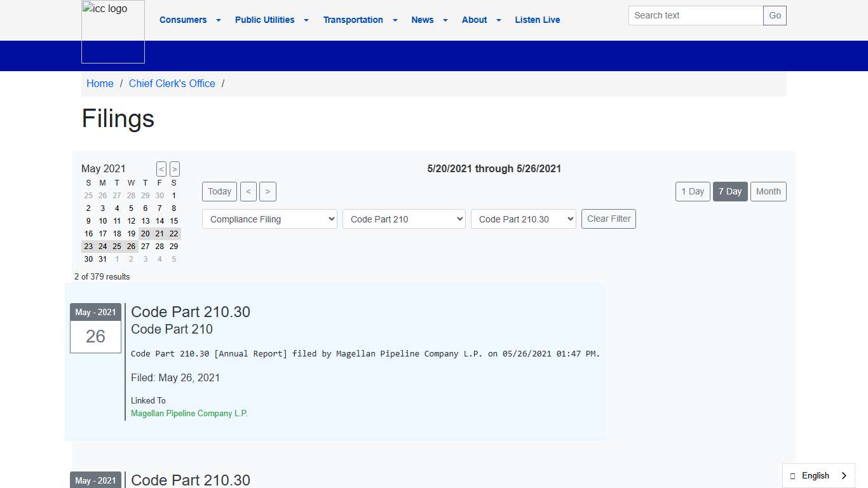Switch to Month view
Image resolution: width=868 pixels, height=488 pixels.
tap(768, 192)
